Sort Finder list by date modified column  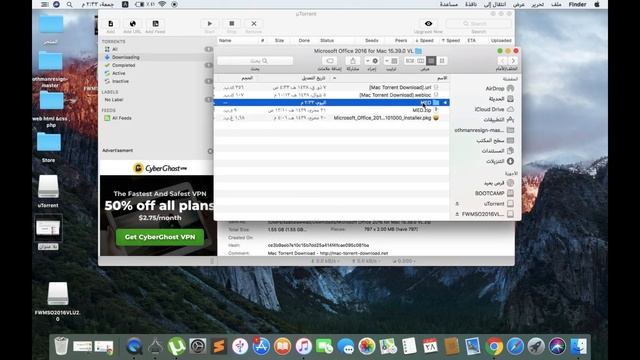pos(313,78)
